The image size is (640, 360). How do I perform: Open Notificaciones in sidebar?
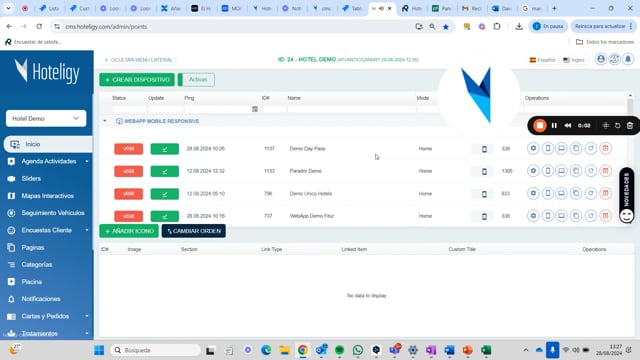pos(41,299)
